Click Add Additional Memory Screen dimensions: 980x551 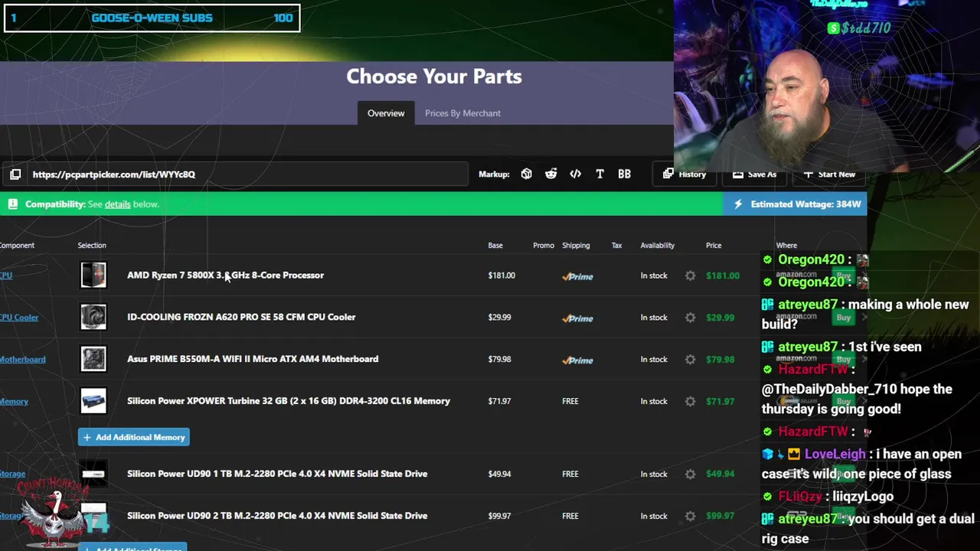pyautogui.click(x=133, y=437)
